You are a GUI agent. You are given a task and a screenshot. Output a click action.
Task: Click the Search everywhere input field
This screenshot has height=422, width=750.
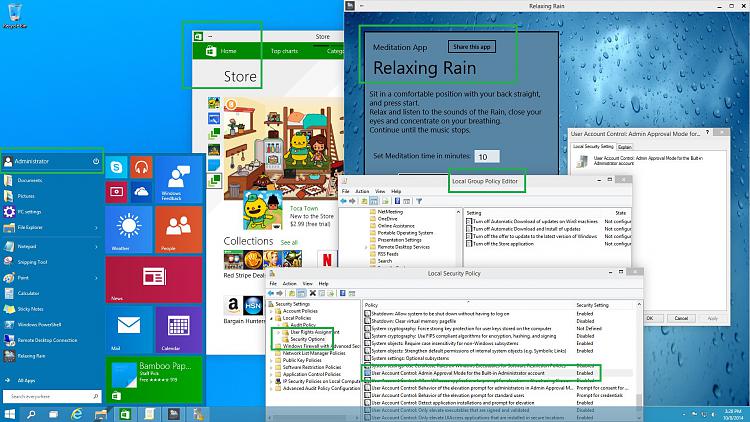coord(52,397)
